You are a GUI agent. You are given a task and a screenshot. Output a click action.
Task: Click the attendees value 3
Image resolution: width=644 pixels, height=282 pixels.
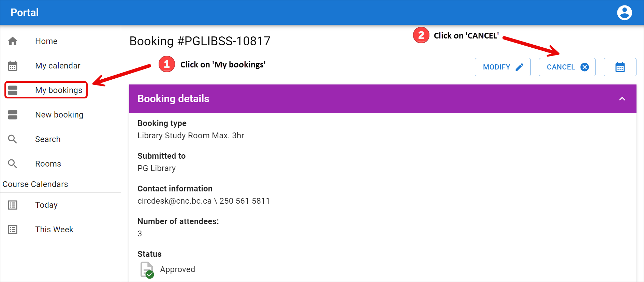[x=140, y=234]
